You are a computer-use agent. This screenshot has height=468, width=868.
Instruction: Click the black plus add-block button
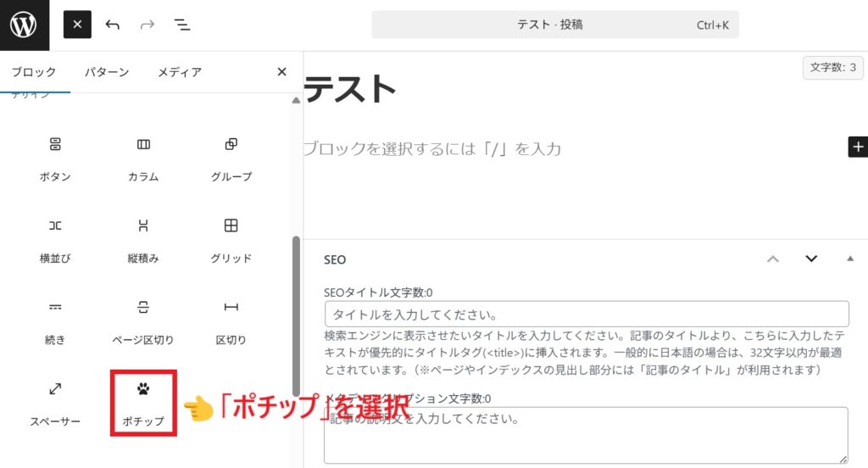(x=858, y=147)
